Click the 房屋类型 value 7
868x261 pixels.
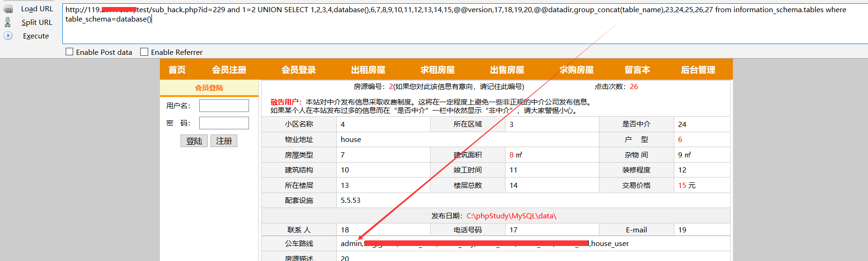[x=342, y=155]
